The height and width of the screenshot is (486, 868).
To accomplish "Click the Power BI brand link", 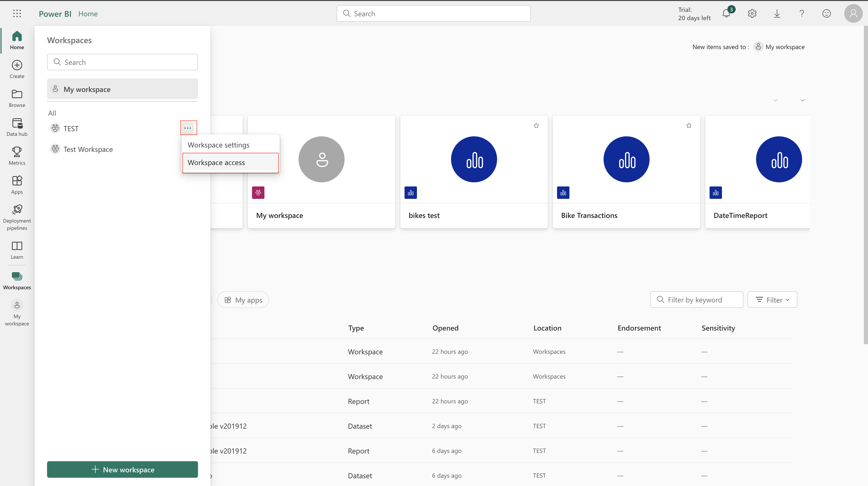I will [x=55, y=14].
